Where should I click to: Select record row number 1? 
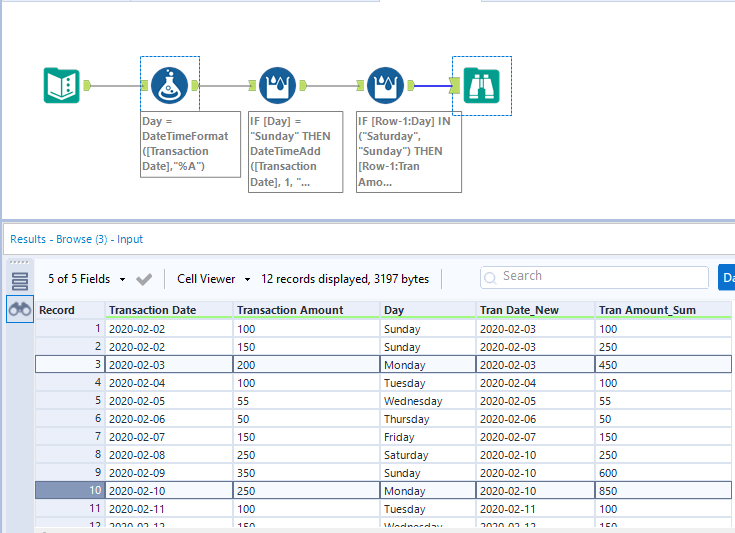click(x=70, y=329)
